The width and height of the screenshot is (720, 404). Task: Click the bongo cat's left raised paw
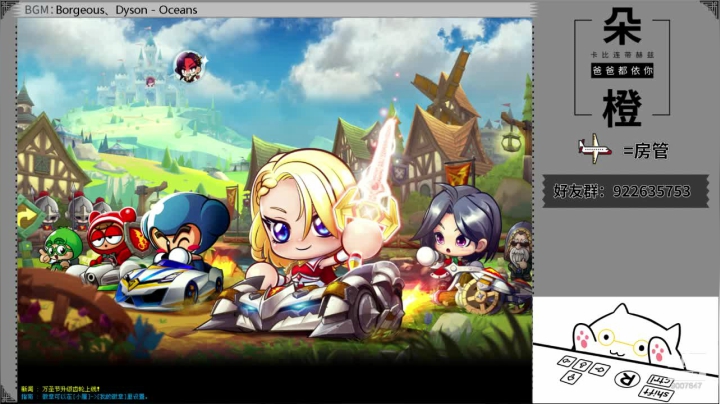click(583, 339)
